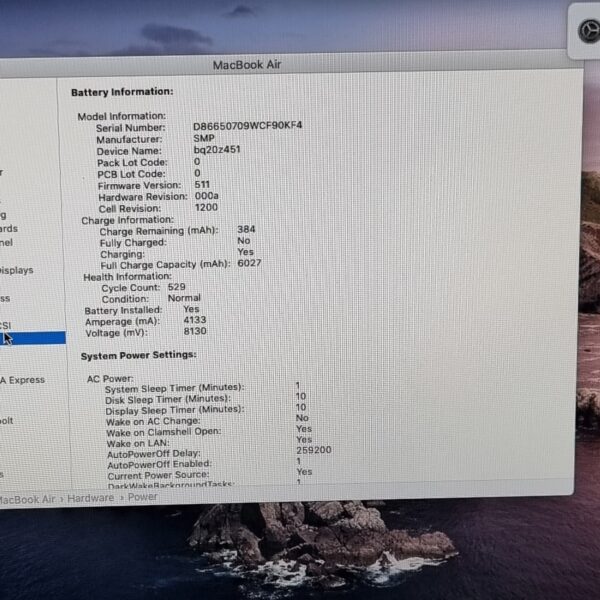The image size is (600, 600).
Task: Select the 'Wake on Clamshell Open:' label
Action: (x=164, y=432)
